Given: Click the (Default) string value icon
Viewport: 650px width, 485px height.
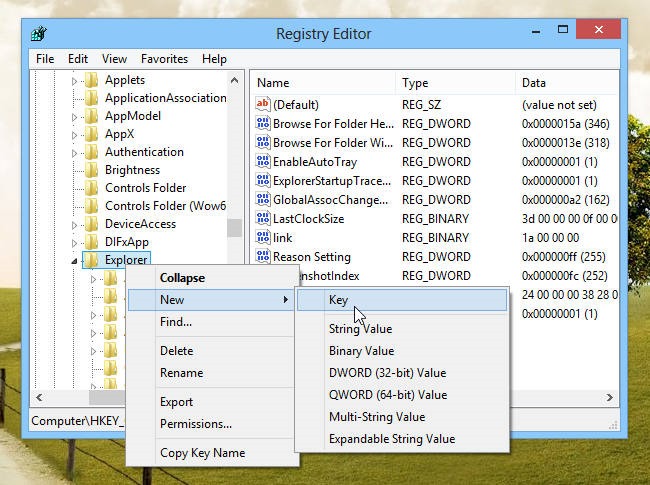Looking at the screenshot, I should tap(263, 104).
